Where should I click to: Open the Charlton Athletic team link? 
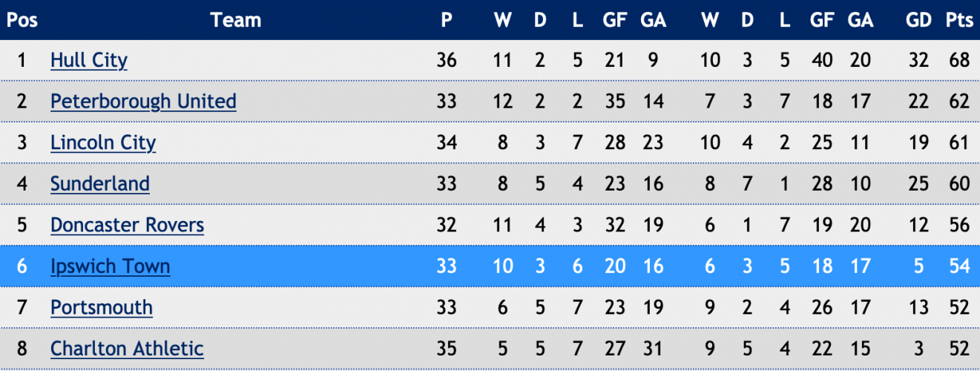(127, 349)
